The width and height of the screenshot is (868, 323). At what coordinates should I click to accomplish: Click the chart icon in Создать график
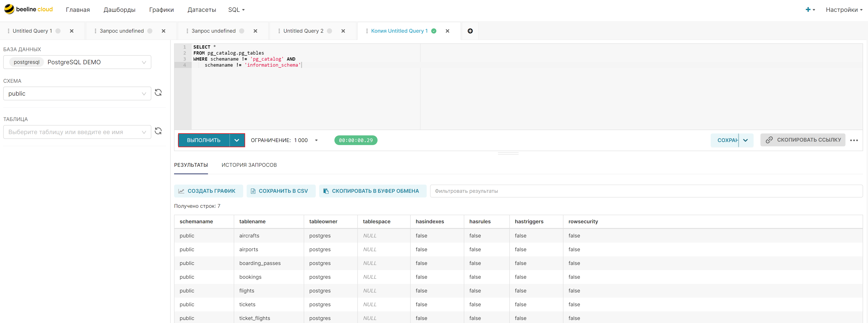[x=181, y=191]
